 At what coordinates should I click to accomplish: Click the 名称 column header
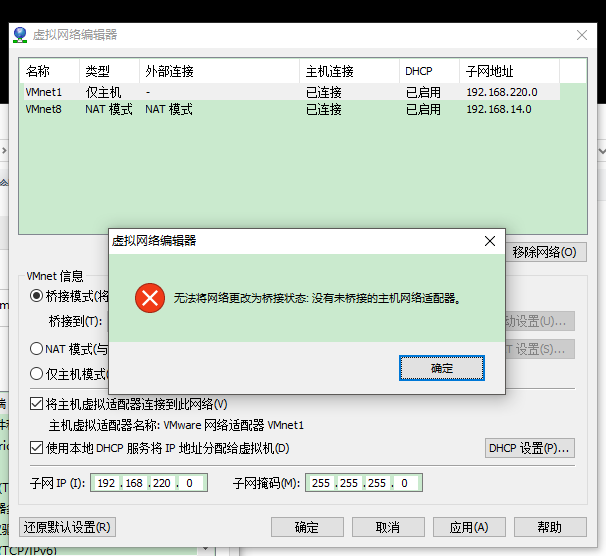pos(49,71)
